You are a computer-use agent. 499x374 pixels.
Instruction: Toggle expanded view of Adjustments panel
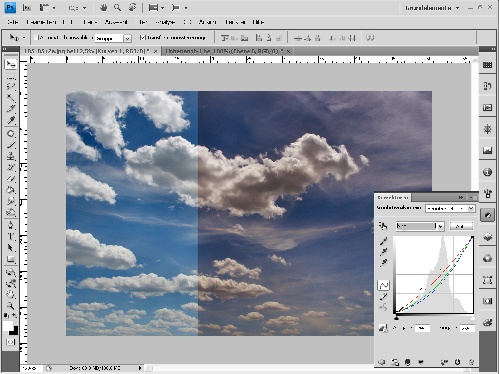click(395, 362)
